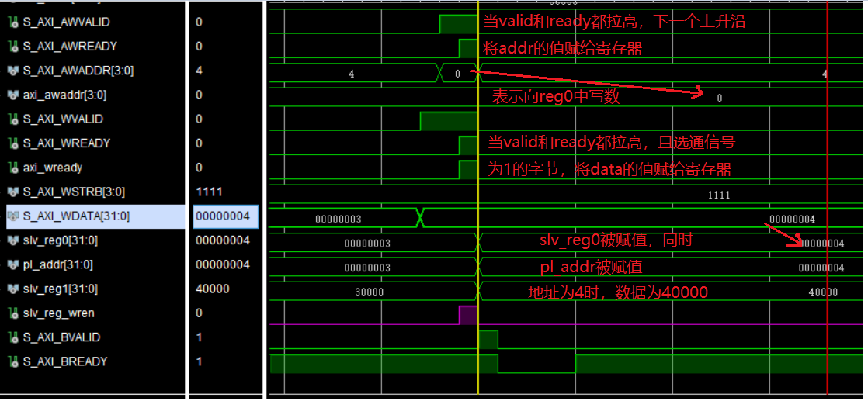Click the leftmost 4 segment on the S_AXI_AWADDR waveform
This screenshot has width=868, height=401.
point(352,74)
